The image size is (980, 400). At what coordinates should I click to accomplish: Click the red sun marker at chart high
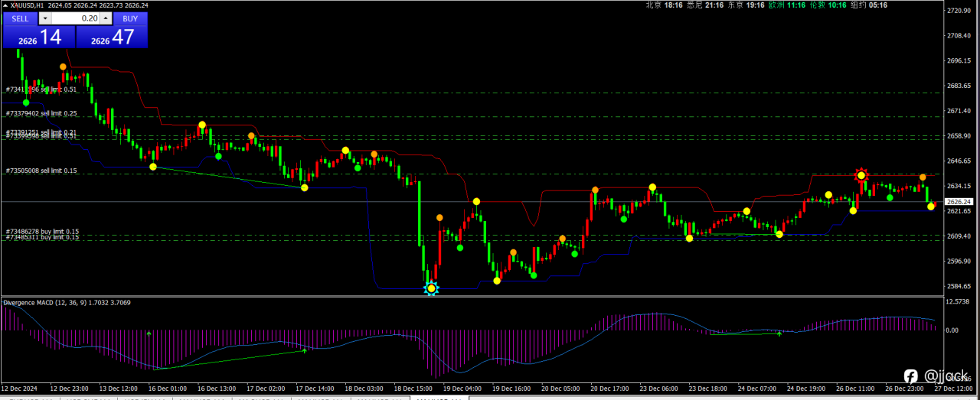pyautogui.click(x=861, y=175)
